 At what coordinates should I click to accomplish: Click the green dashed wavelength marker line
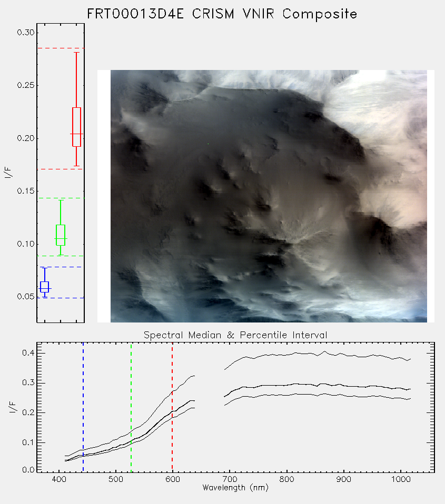(131, 407)
